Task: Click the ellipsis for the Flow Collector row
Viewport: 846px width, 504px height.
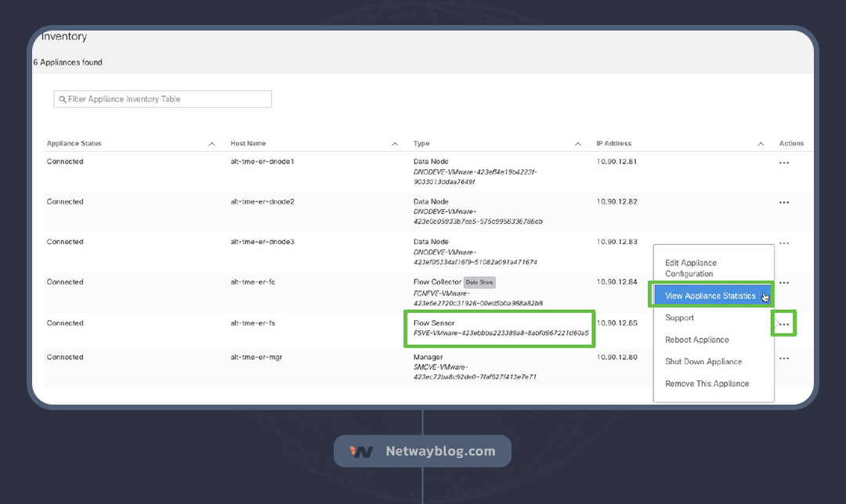Action: [x=784, y=283]
